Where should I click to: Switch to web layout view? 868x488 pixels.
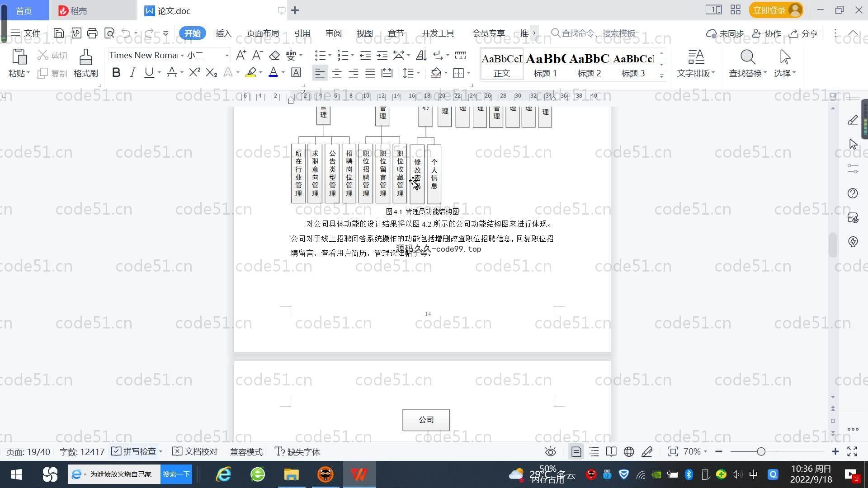tap(629, 452)
